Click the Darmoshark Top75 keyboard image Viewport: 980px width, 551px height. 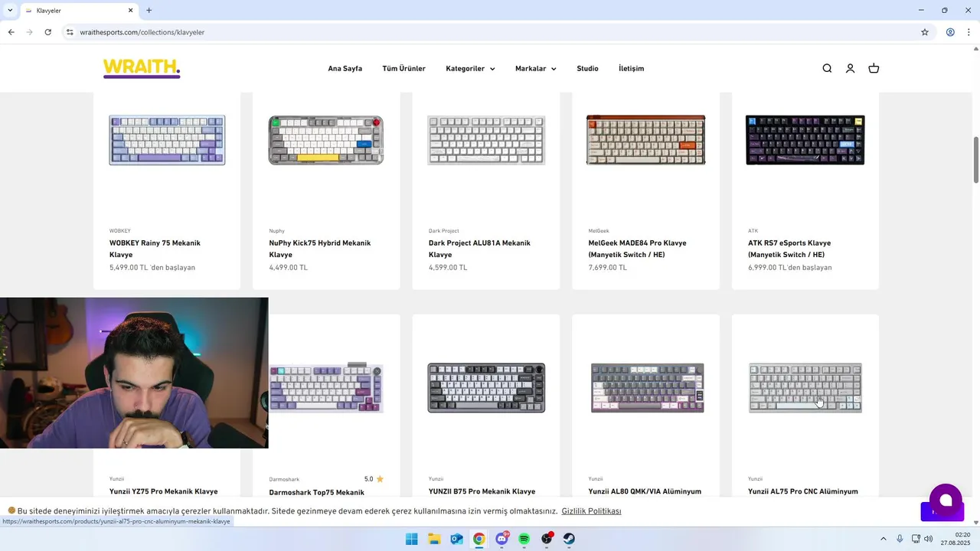pyautogui.click(x=326, y=387)
